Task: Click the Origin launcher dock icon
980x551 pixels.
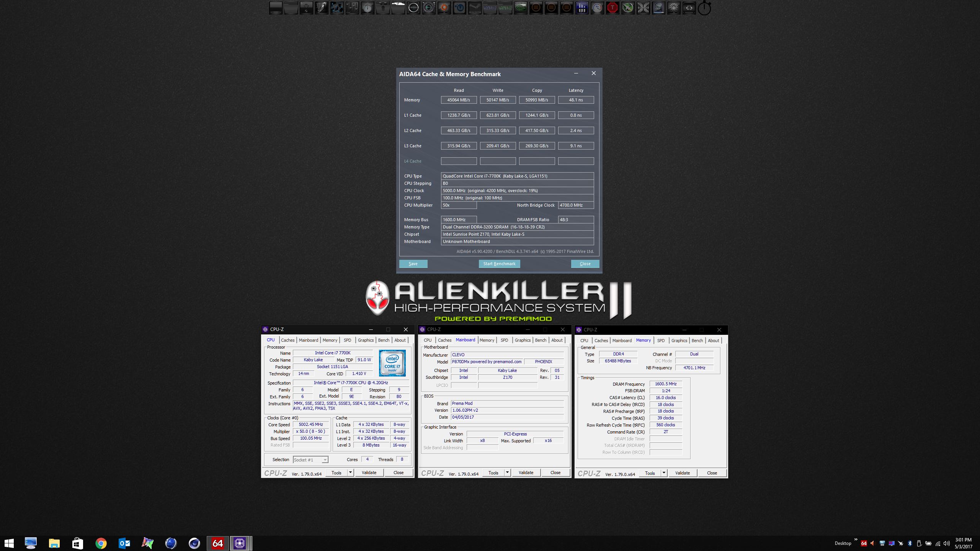Action: coord(444,8)
